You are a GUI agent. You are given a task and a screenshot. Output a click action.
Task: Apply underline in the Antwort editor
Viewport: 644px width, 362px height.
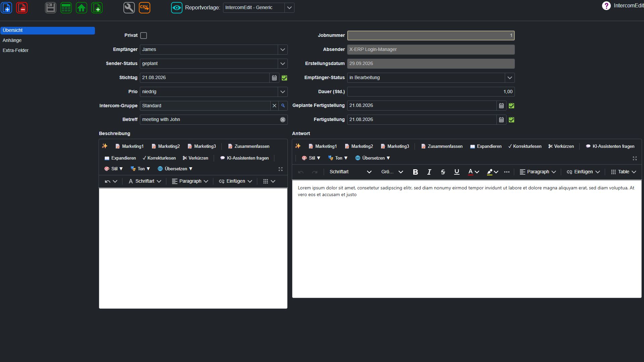tap(457, 172)
